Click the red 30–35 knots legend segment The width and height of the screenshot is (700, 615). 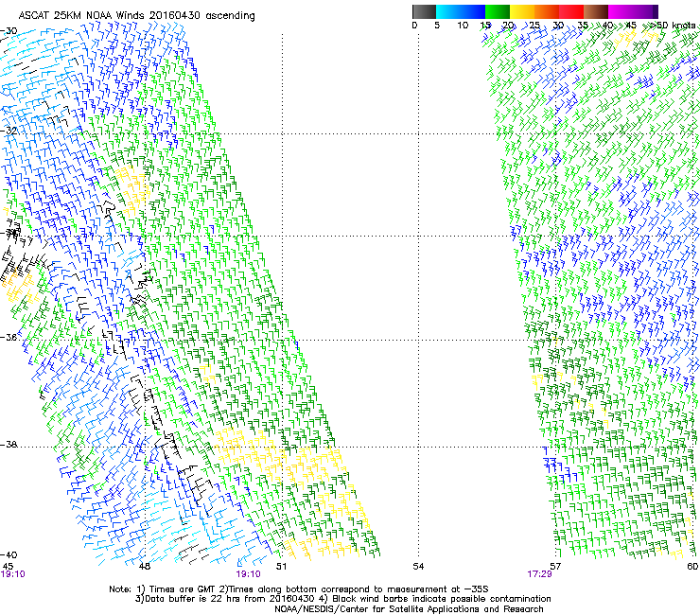point(571,11)
